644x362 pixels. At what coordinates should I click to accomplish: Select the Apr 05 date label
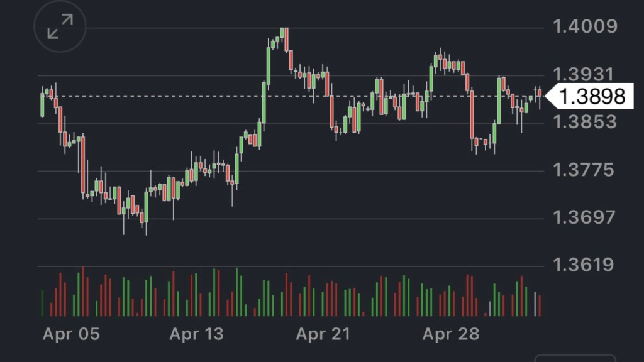71,334
